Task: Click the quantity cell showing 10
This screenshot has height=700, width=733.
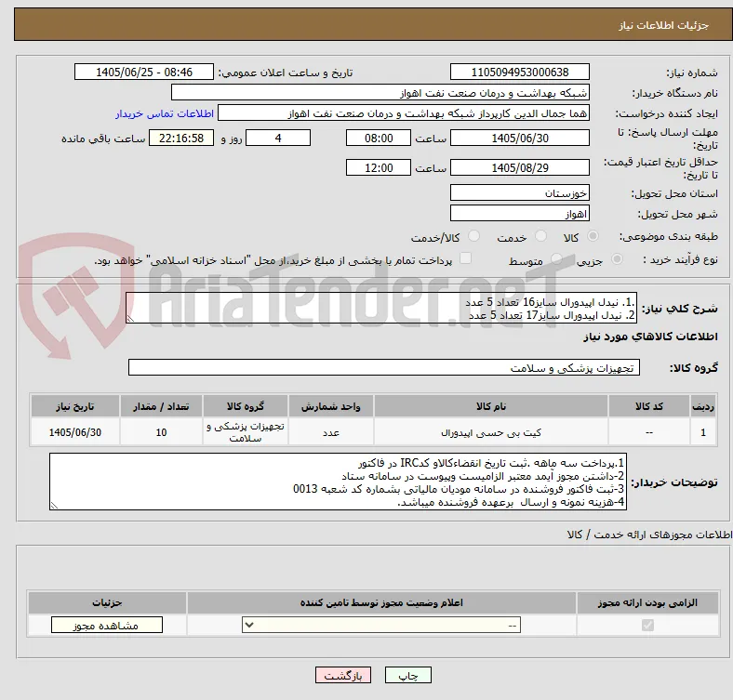Action: click(161, 432)
